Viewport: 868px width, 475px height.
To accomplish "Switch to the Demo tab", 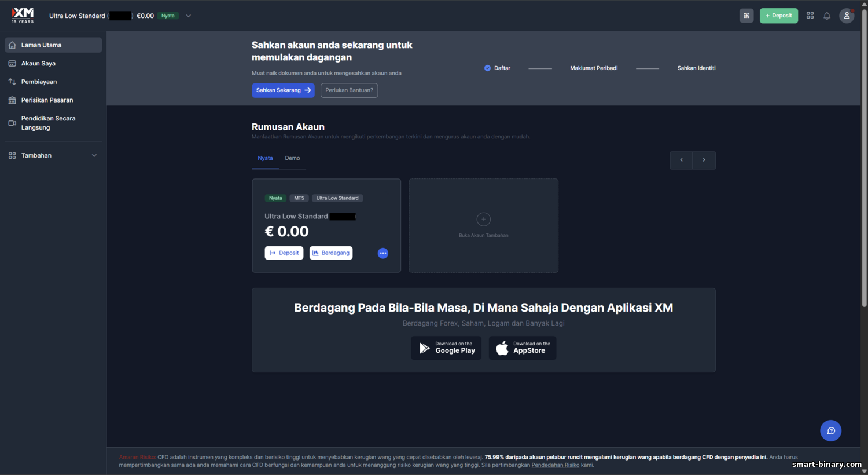I will point(292,158).
